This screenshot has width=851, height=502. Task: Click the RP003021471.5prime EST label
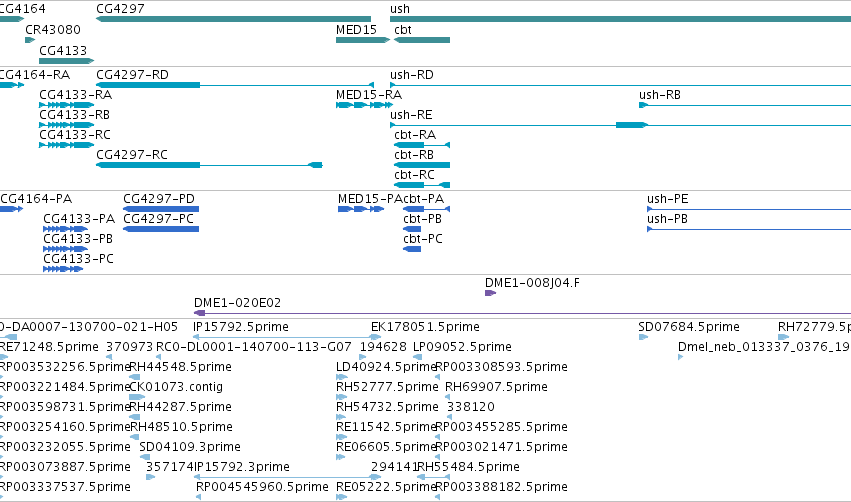[501, 448]
